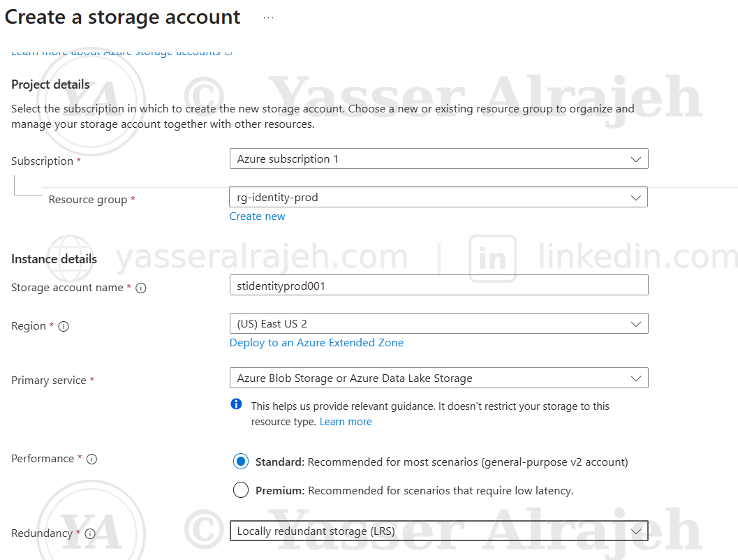Image resolution: width=738 pixels, height=560 pixels.
Task: Click the Create new resource group link
Action: (257, 216)
